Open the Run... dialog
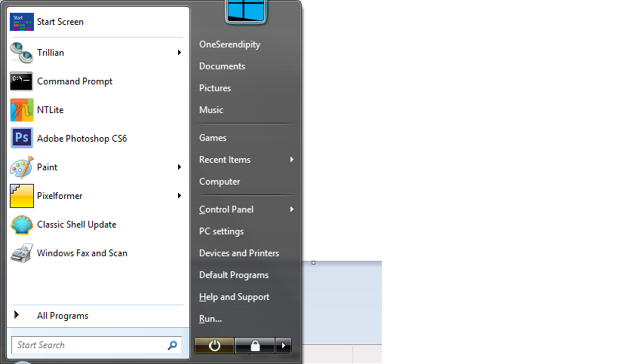The height and width of the screenshot is (364, 618). tap(211, 319)
